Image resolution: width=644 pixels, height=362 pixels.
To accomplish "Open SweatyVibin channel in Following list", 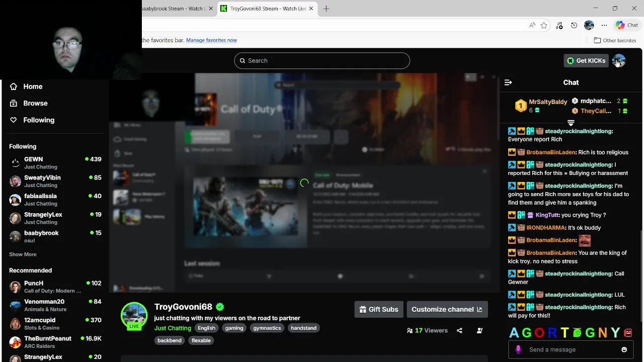I will click(x=55, y=181).
